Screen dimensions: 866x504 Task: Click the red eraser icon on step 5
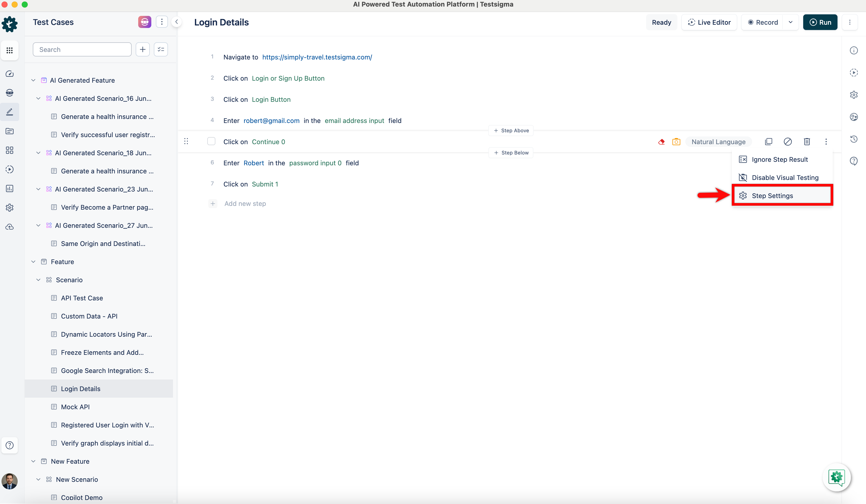661,142
